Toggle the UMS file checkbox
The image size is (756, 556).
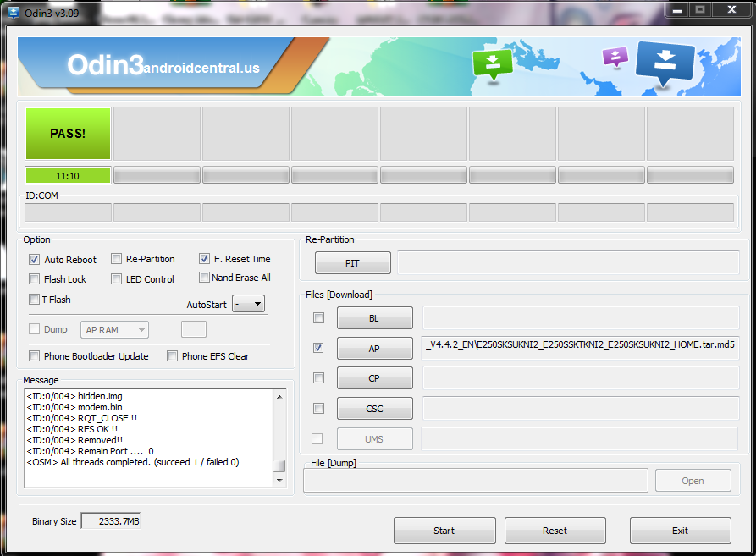pyautogui.click(x=317, y=439)
